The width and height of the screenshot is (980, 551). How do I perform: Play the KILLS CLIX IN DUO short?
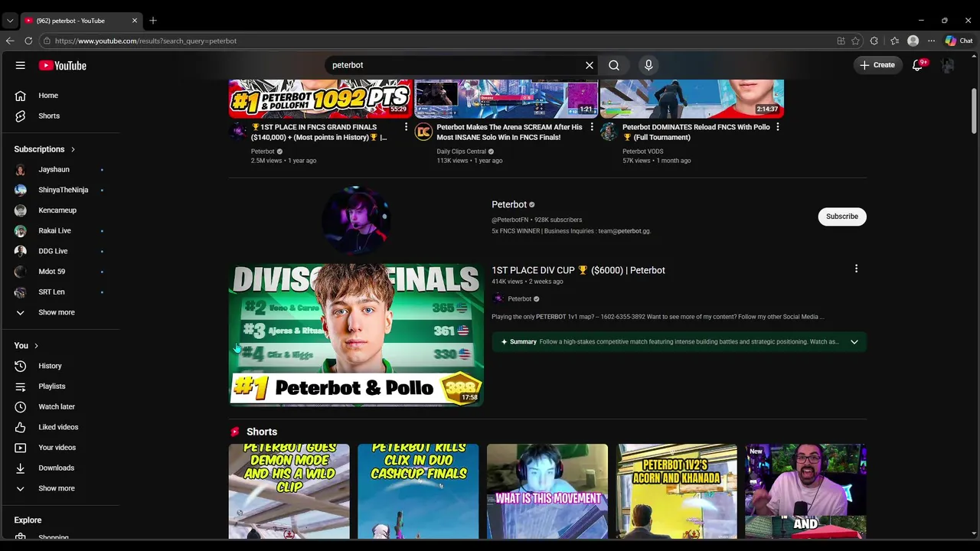tap(418, 491)
